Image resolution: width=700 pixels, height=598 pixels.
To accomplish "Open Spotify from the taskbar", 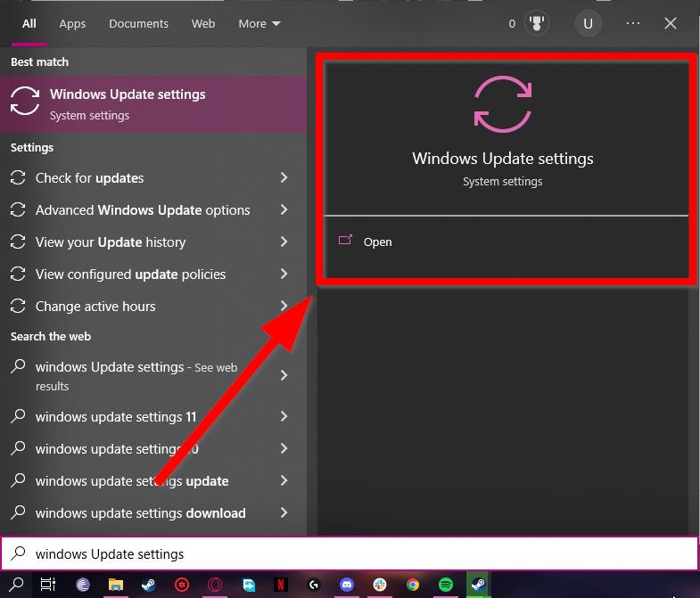I will (446, 584).
